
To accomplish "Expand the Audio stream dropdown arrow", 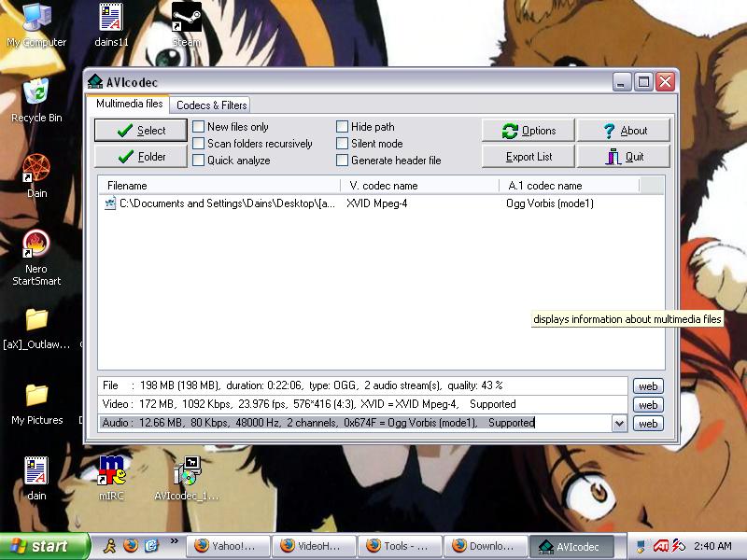I will tap(619, 423).
